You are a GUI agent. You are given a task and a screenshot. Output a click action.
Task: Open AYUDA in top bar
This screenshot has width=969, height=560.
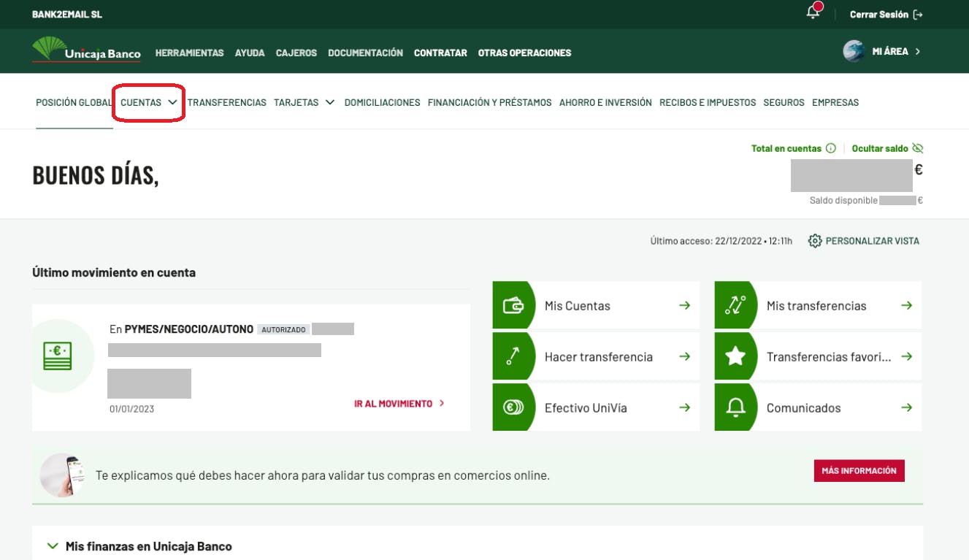click(250, 53)
